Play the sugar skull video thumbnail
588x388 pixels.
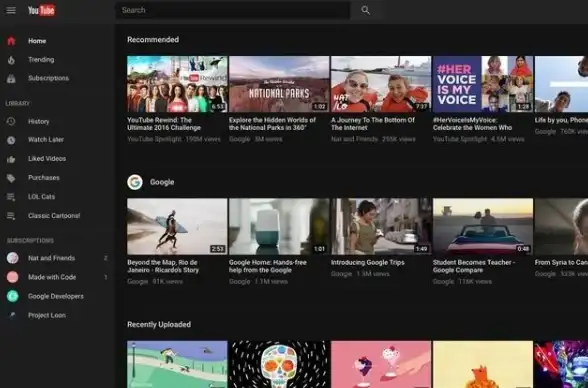coord(279,364)
